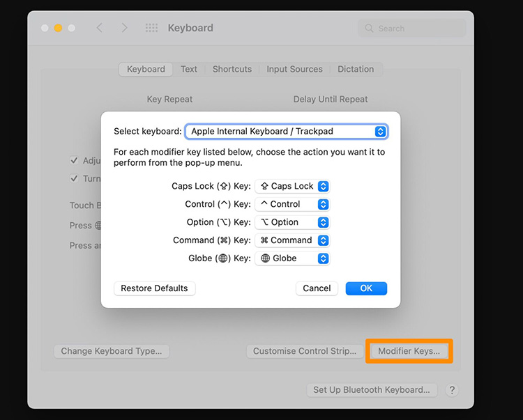Open the Select keyboard dropdown
This screenshot has width=523, height=420.
point(287,131)
